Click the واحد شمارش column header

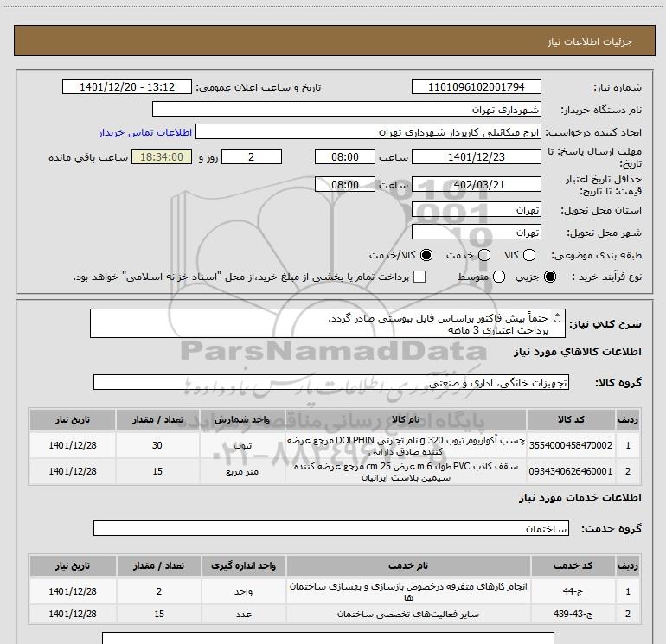click(x=242, y=419)
